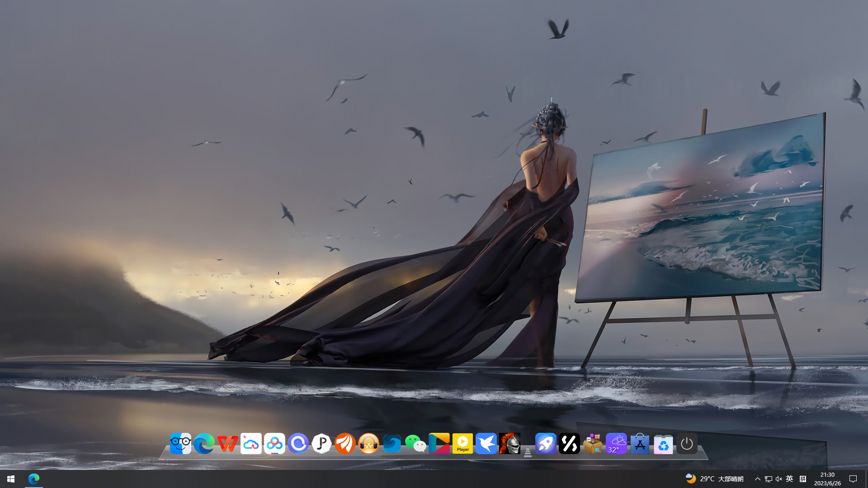The width and height of the screenshot is (868, 488).
Task: Open the dark blue wave-logo dock app
Action: [x=392, y=444]
